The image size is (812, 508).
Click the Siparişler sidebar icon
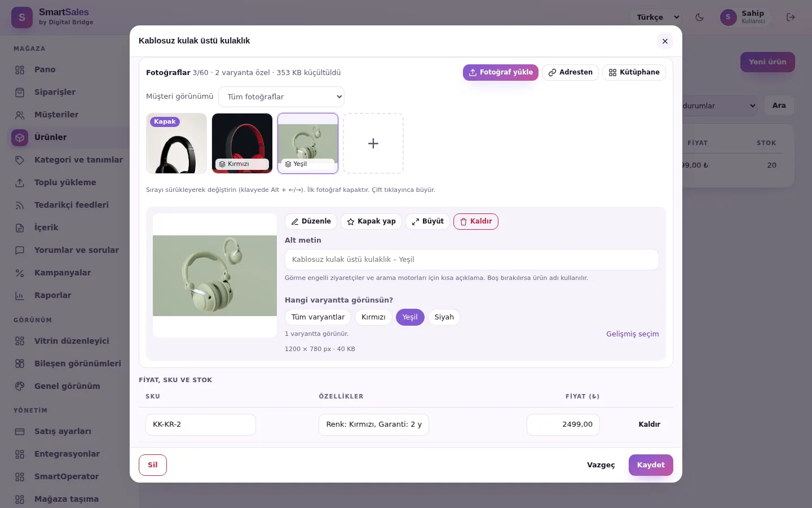[x=20, y=93]
